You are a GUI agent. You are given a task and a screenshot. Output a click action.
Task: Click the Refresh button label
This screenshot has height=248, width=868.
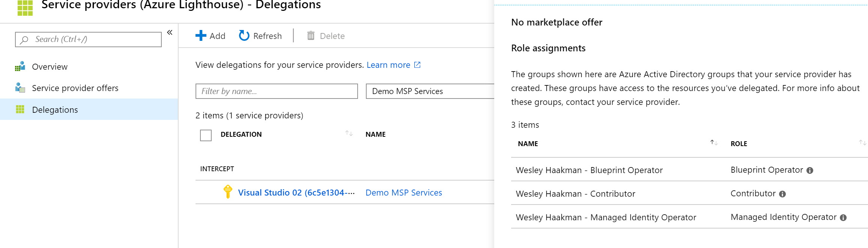tap(268, 36)
